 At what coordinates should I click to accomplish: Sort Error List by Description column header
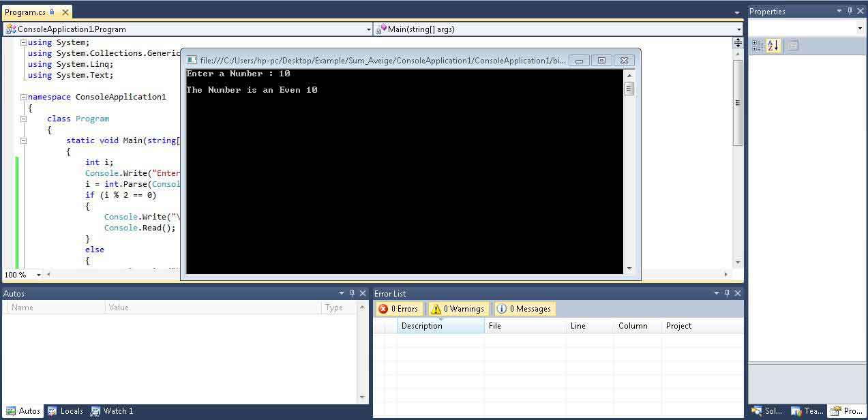pos(440,326)
